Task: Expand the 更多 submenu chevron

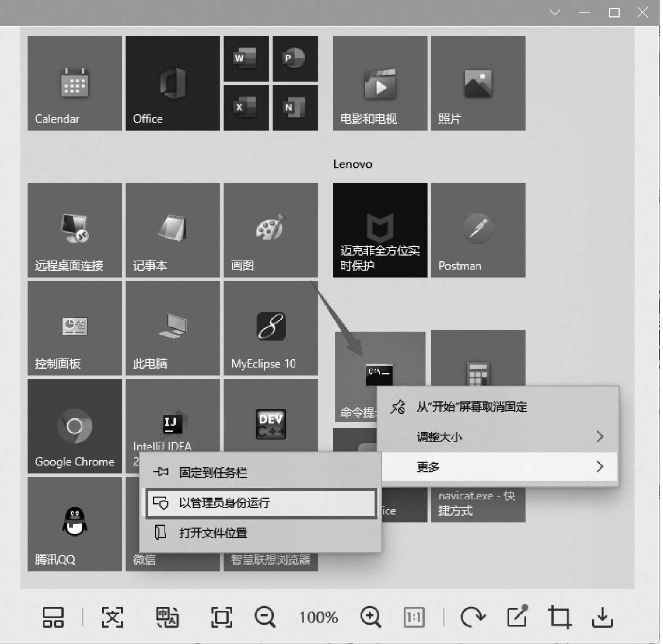Action: 599,467
